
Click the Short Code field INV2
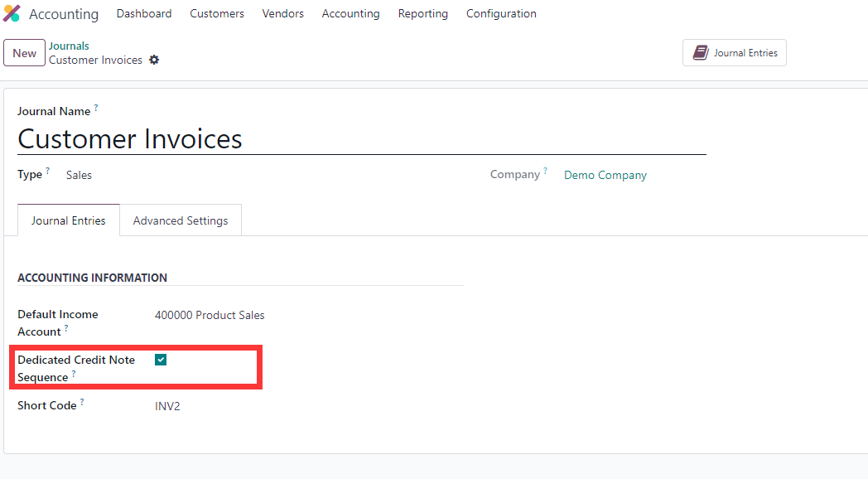click(x=168, y=406)
